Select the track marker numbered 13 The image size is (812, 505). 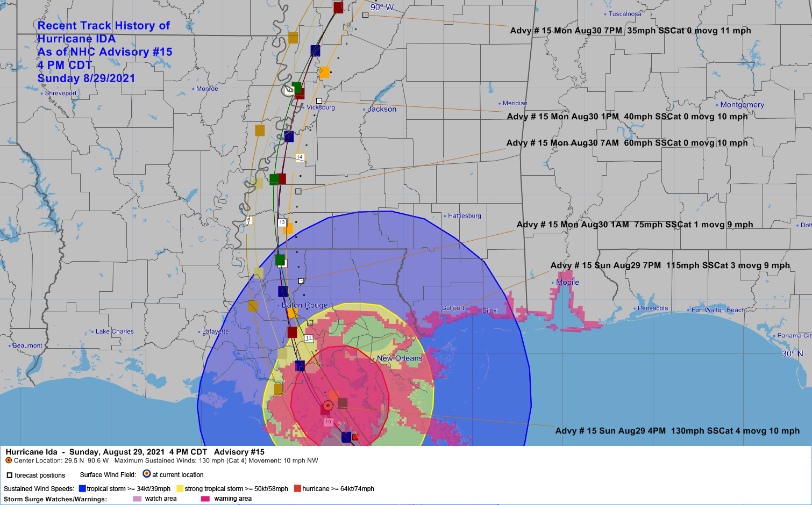click(x=282, y=222)
